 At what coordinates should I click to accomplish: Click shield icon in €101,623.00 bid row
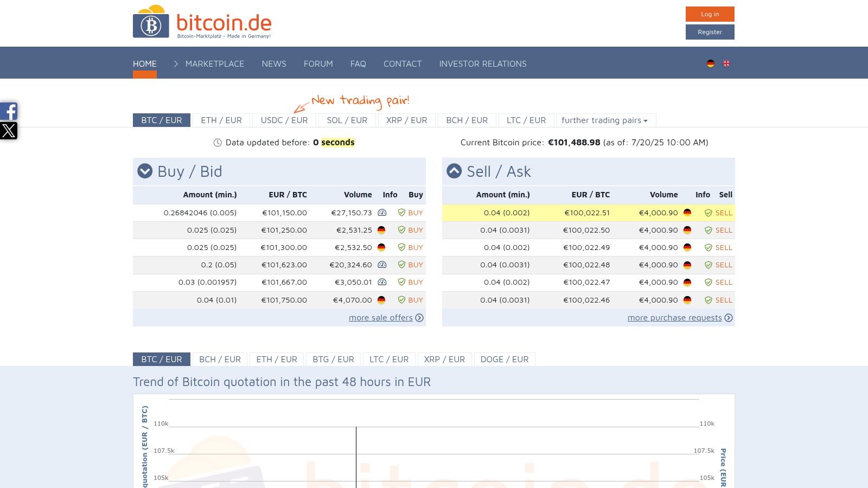pyautogui.click(x=401, y=265)
